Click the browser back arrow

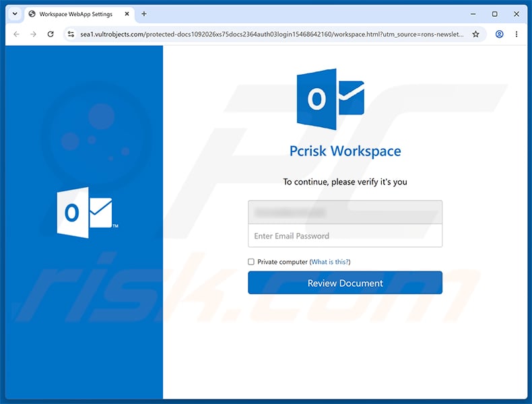coord(16,34)
